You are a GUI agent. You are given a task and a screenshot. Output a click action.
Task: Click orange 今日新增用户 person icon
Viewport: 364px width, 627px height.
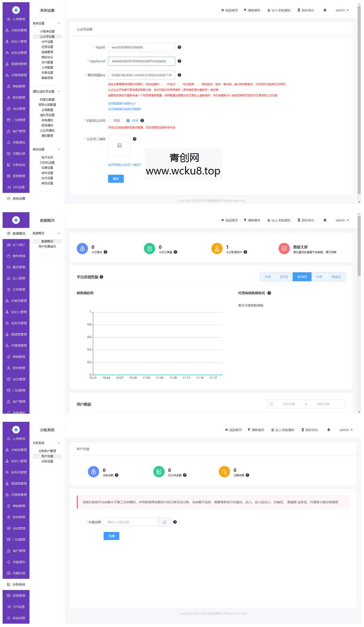217,249
